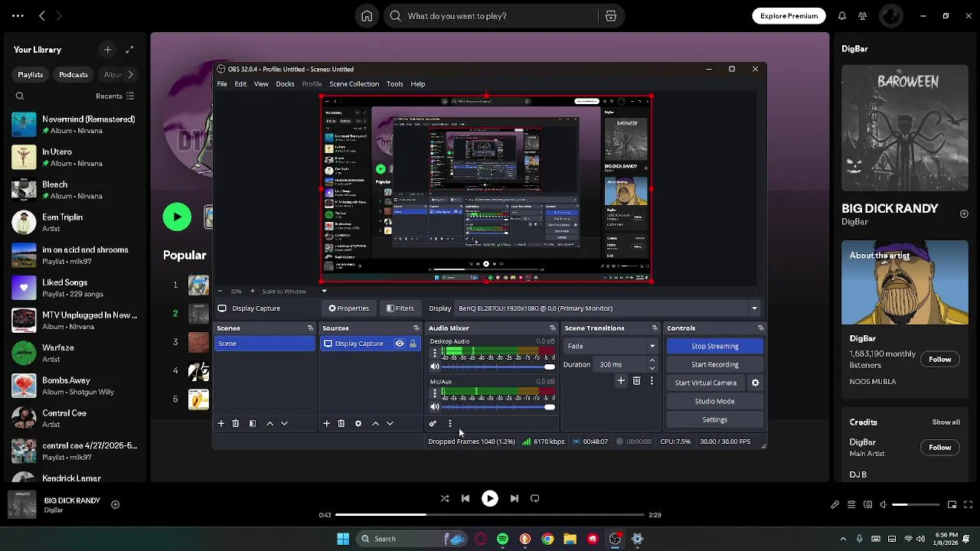980x551 pixels.
Task: Delete selected source with Sources trash icon
Action: pyautogui.click(x=341, y=423)
